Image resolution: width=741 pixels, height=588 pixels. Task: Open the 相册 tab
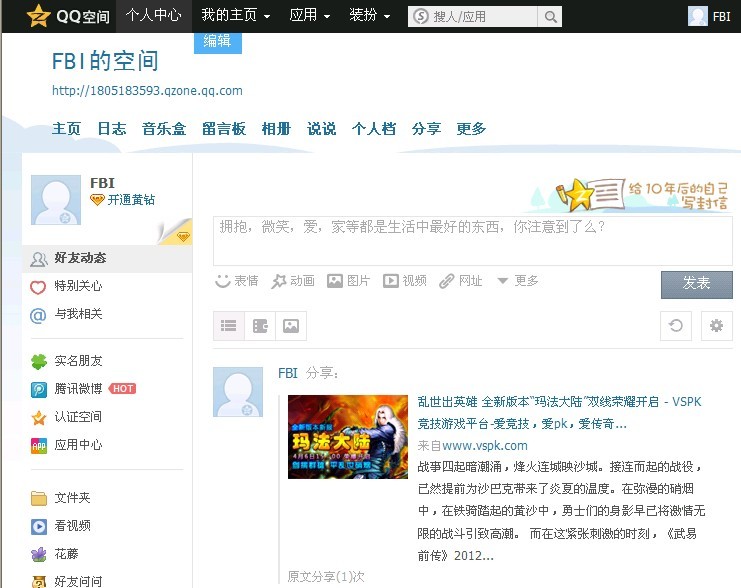point(276,129)
